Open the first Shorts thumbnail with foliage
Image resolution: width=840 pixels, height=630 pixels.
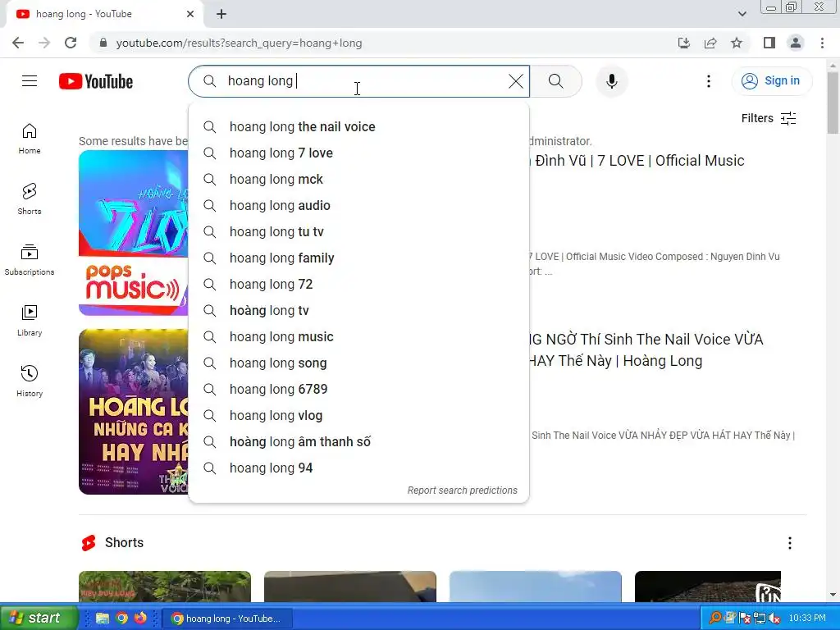tap(164, 587)
